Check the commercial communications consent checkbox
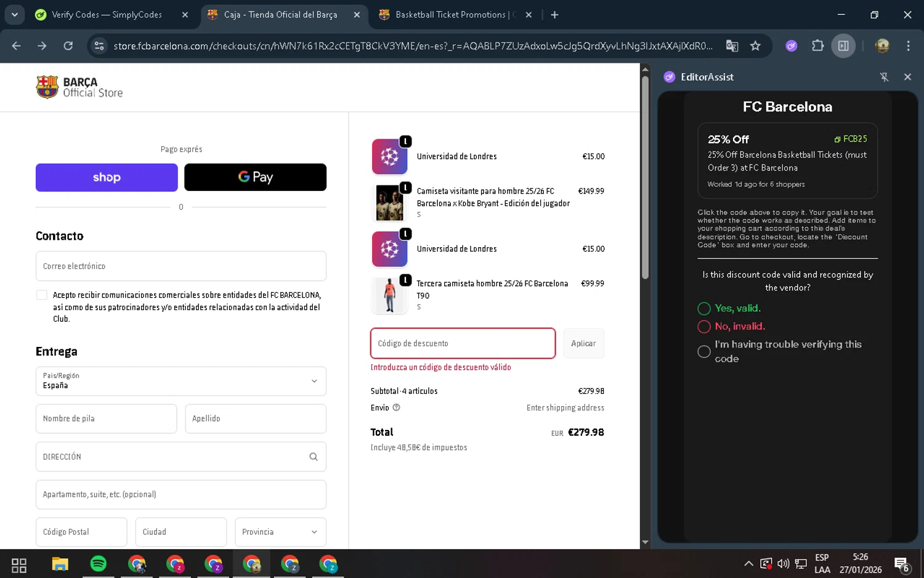 point(42,295)
